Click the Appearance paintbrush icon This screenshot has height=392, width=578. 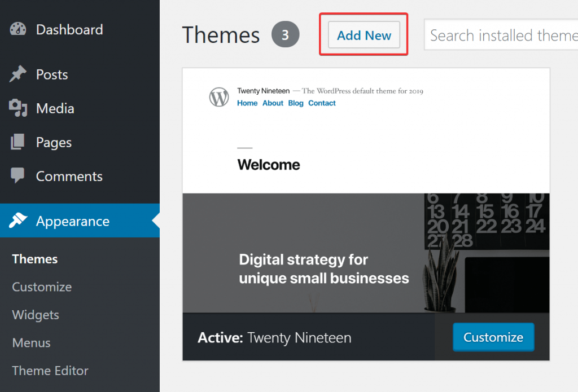18,221
